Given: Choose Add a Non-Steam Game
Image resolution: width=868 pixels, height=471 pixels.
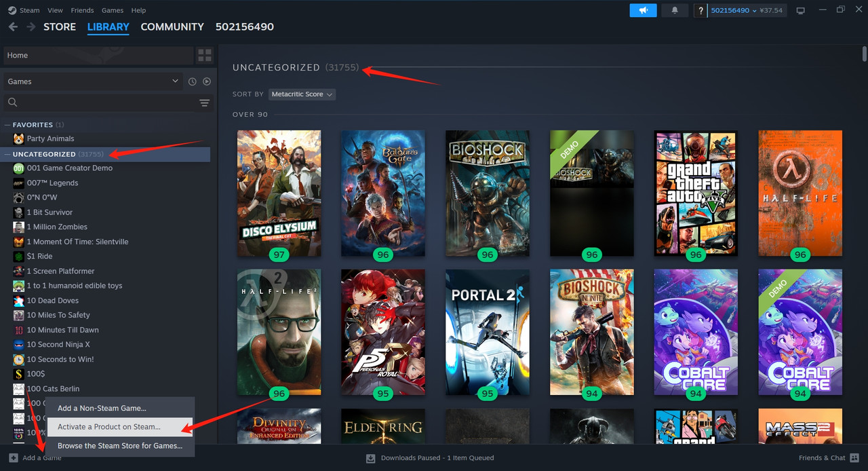Looking at the screenshot, I should click(x=121, y=409).
